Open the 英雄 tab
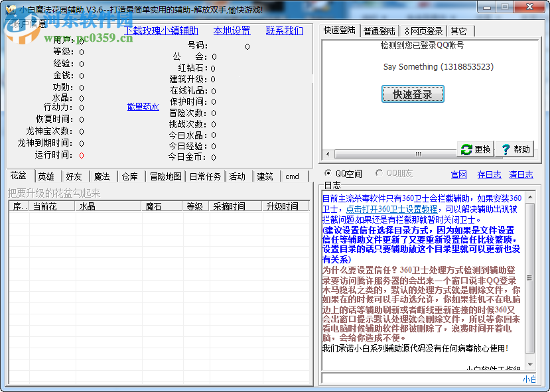This screenshot has width=550, height=392. pyautogui.click(x=46, y=176)
